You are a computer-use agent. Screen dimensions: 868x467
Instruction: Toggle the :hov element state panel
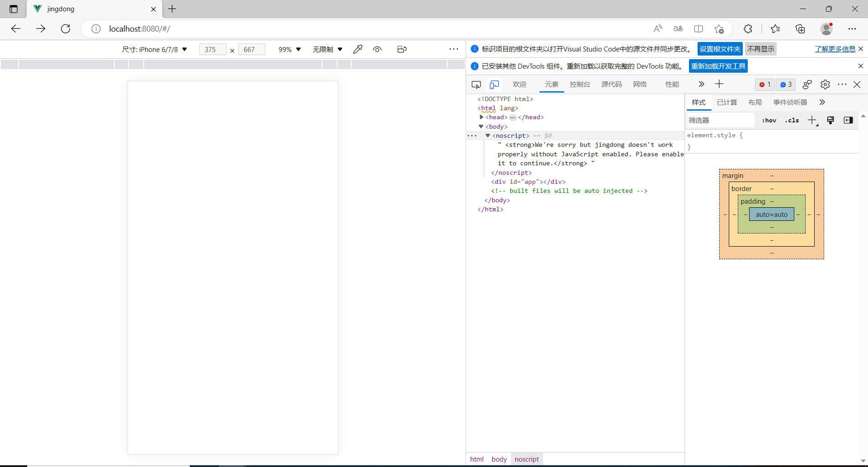point(769,120)
